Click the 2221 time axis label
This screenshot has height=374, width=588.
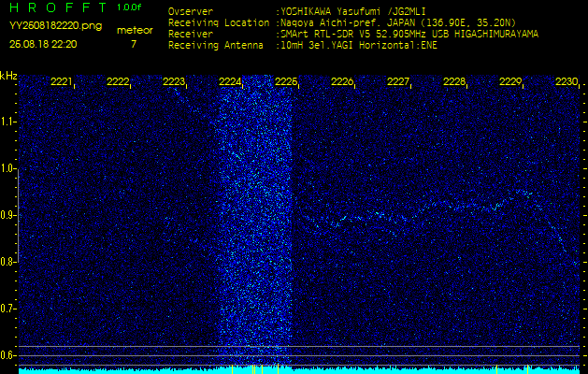click(61, 81)
